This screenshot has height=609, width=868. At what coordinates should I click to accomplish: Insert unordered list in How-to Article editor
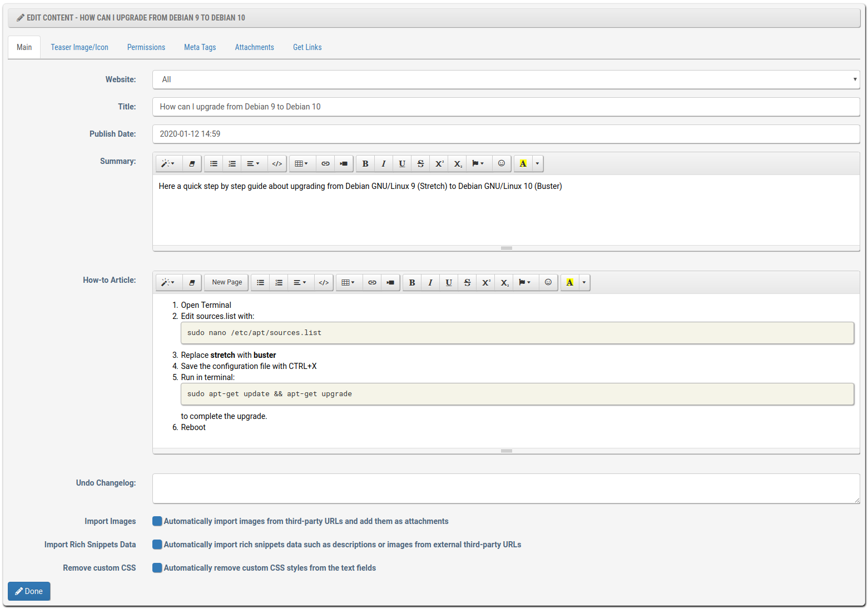coord(260,282)
